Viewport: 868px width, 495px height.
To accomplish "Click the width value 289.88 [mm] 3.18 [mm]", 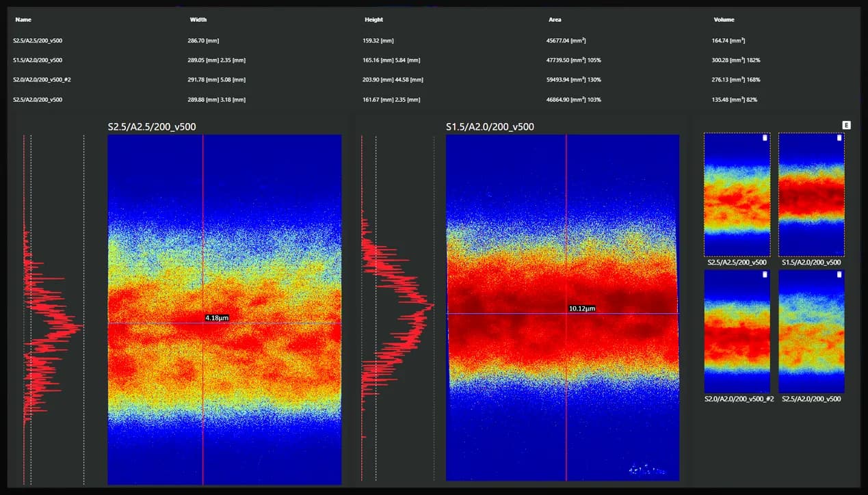I will pos(216,100).
